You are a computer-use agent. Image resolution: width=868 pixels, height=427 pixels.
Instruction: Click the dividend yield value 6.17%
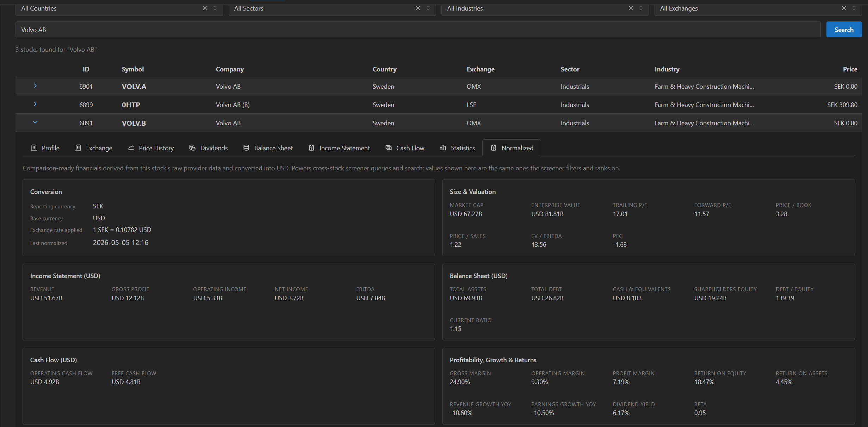click(621, 413)
